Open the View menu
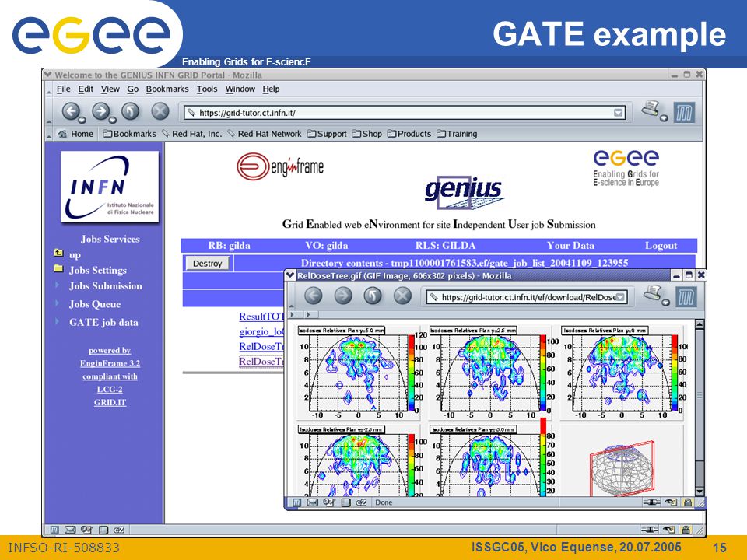747x560 pixels. coord(110,89)
